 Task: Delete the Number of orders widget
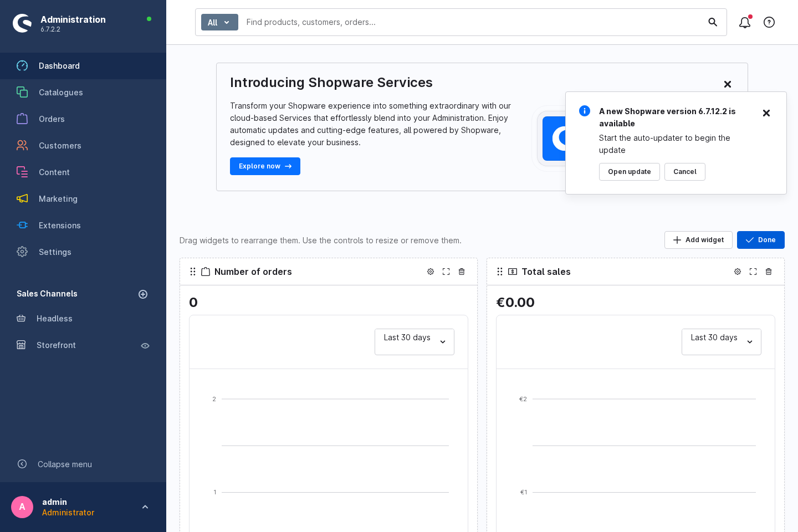[462, 272]
